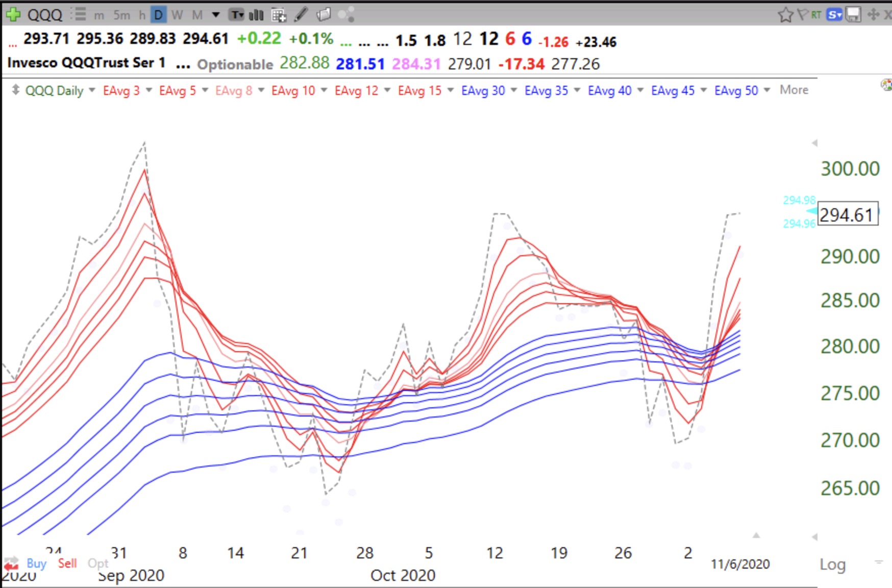The width and height of the screenshot is (892, 588).
Task: Click the green 282.88 value
Action: pos(305,63)
